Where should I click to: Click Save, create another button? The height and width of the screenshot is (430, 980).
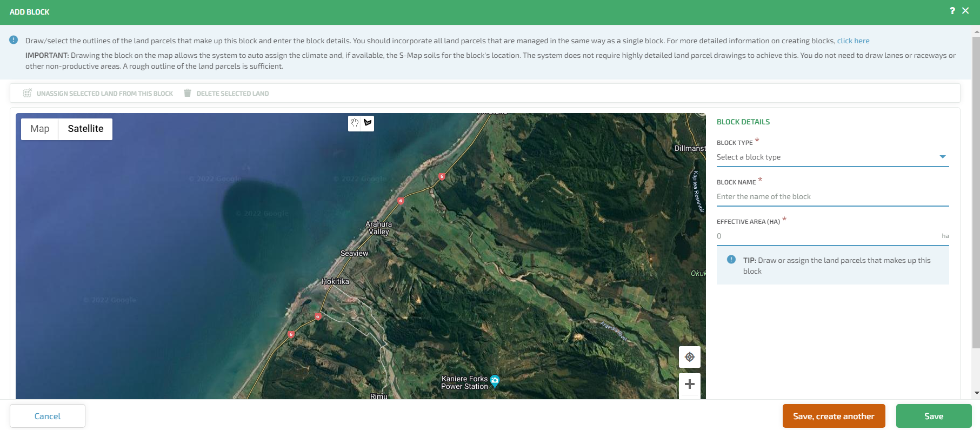(x=834, y=416)
